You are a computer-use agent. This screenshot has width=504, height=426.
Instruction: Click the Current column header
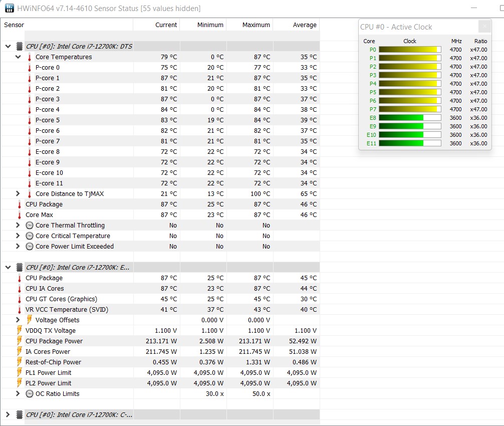(156, 25)
